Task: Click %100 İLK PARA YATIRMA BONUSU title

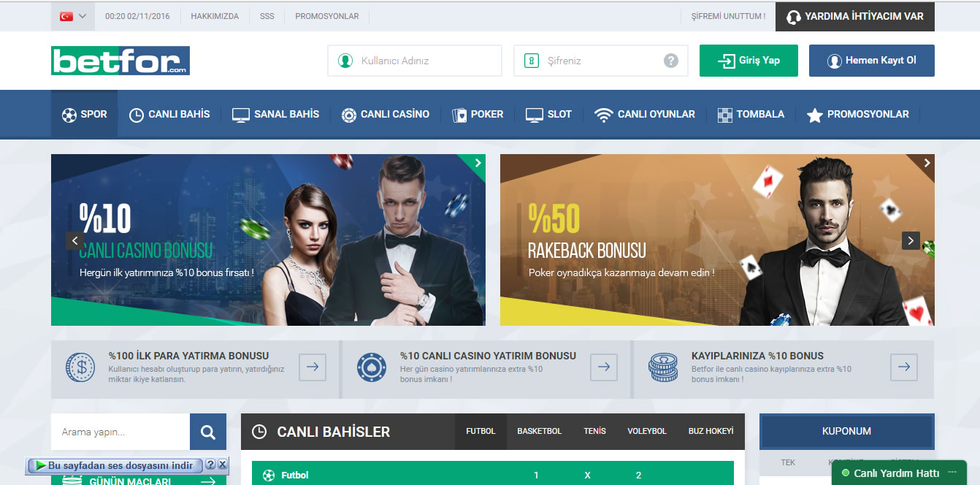Action: pyautogui.click(x=188, y=356)
